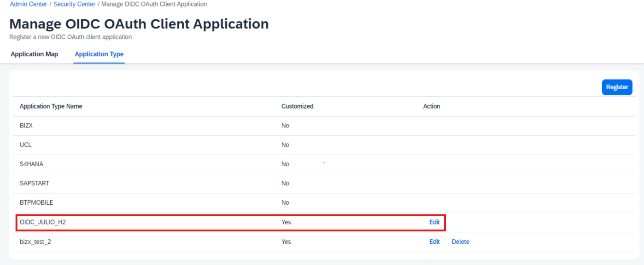Click the Customized column header
Viewport: 644px width, 265px height.
(298, 106)
